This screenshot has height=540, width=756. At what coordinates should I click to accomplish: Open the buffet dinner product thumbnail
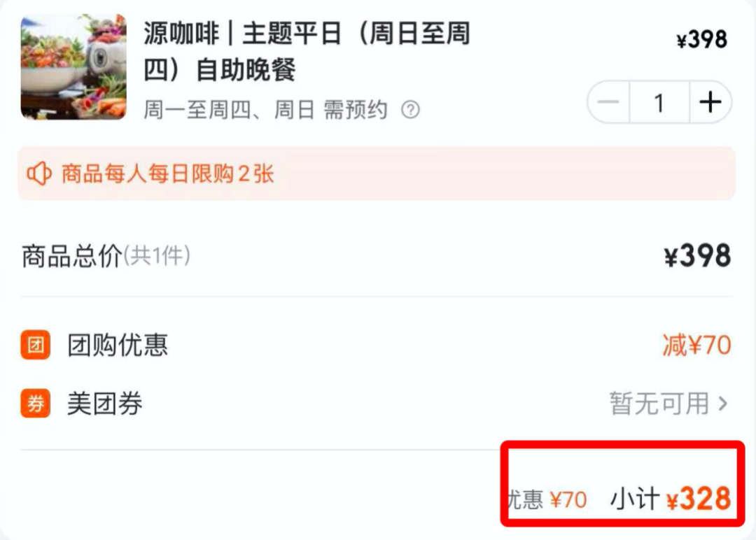tap(73, 67)
